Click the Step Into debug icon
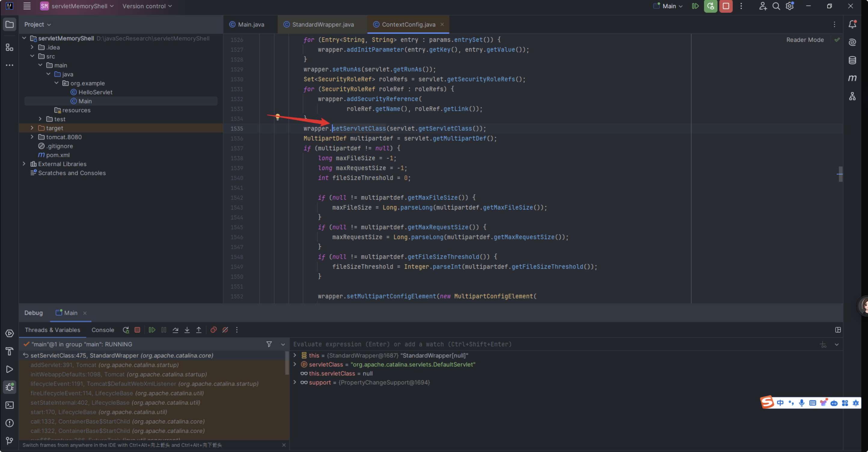Viewport: 868px width, 452px height. click(x=187, y=330)
